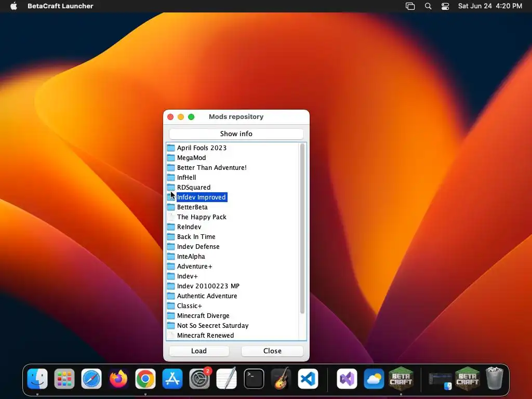Click the Load button
Viewport: 532px width, 399px height.
(x=199, y=351)
